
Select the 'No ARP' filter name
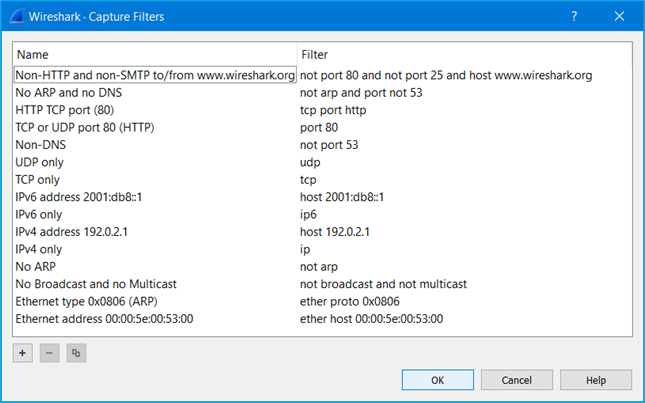point(35,266)
